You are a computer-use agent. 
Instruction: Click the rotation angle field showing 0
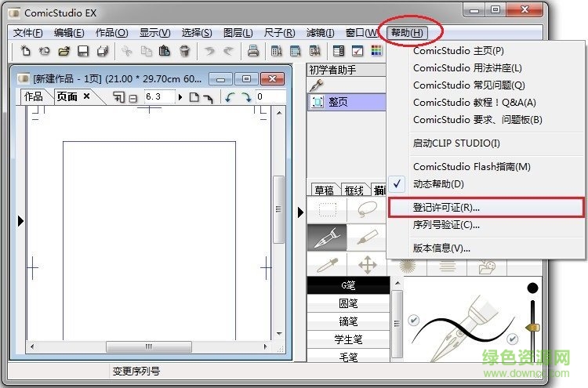(270, 97)
